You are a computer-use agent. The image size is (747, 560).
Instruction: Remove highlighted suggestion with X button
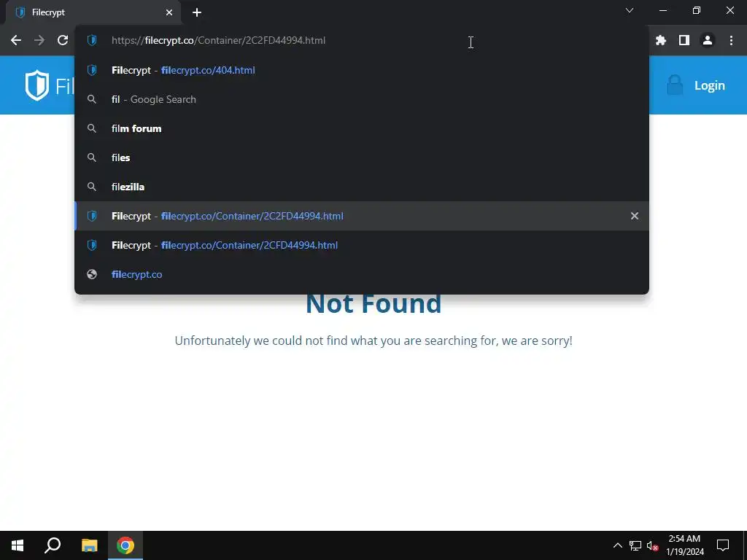click(x=634, y=216)
